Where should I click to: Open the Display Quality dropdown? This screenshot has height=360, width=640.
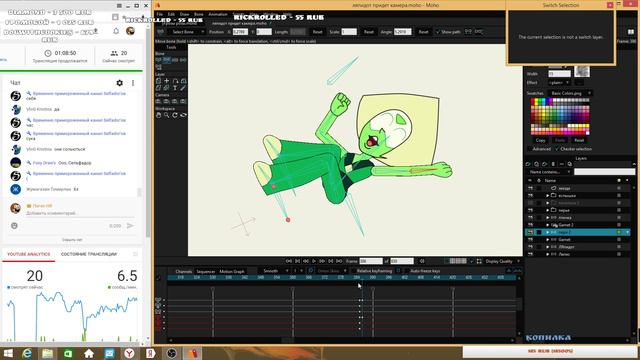[x=502, y=261]
